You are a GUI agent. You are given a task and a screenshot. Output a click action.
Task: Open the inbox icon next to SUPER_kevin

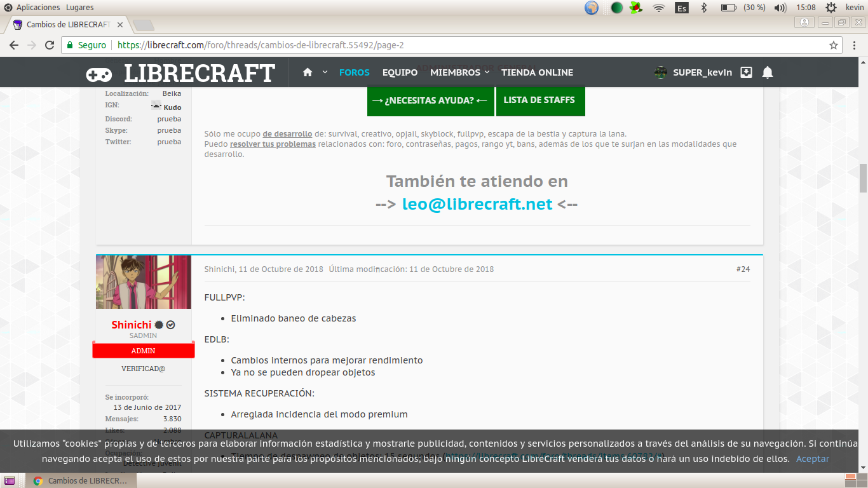[747, 72]
